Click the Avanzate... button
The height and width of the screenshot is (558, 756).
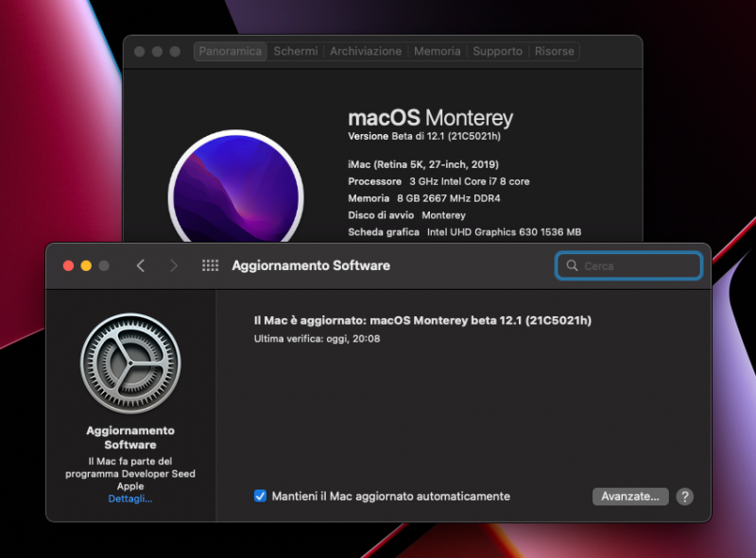coord(630,497)
